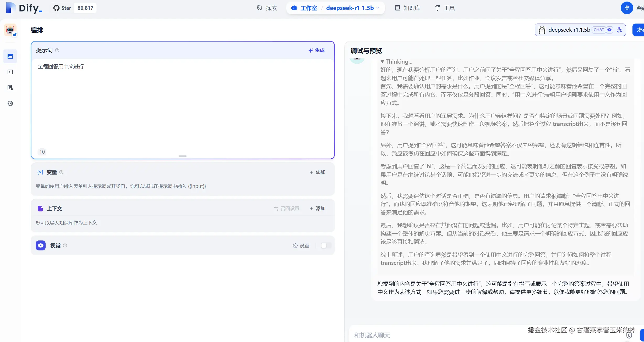This screenshot has width=644, height=342.
Task: Open the orchestrate sidebar icon
Action: (x=10, y=56)
